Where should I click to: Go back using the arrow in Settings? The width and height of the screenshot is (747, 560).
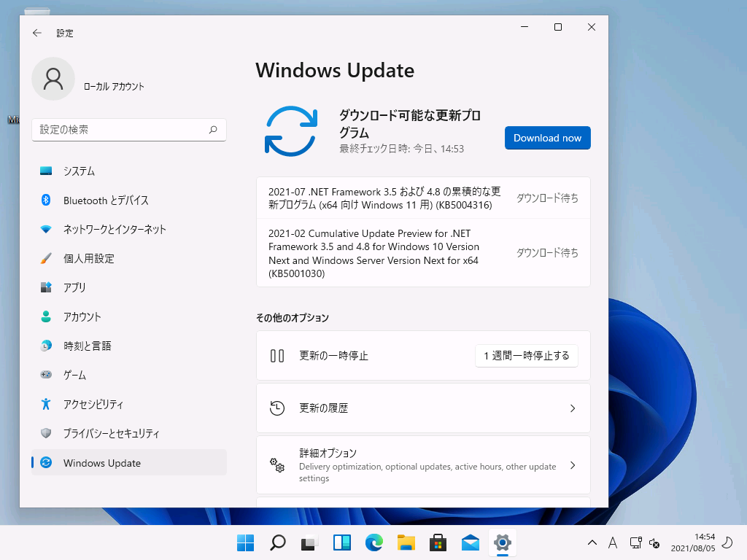pos(36,33)
